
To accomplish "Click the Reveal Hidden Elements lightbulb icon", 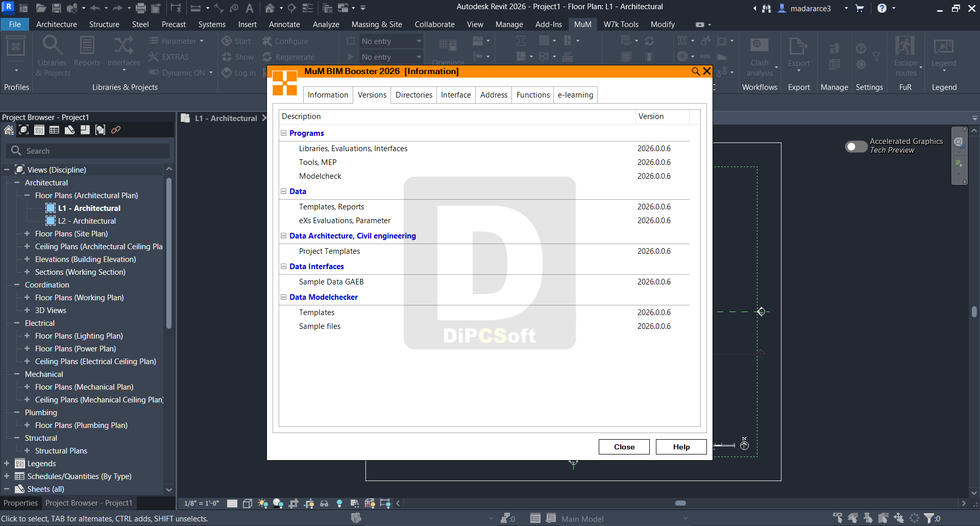I will click(339, 504).
